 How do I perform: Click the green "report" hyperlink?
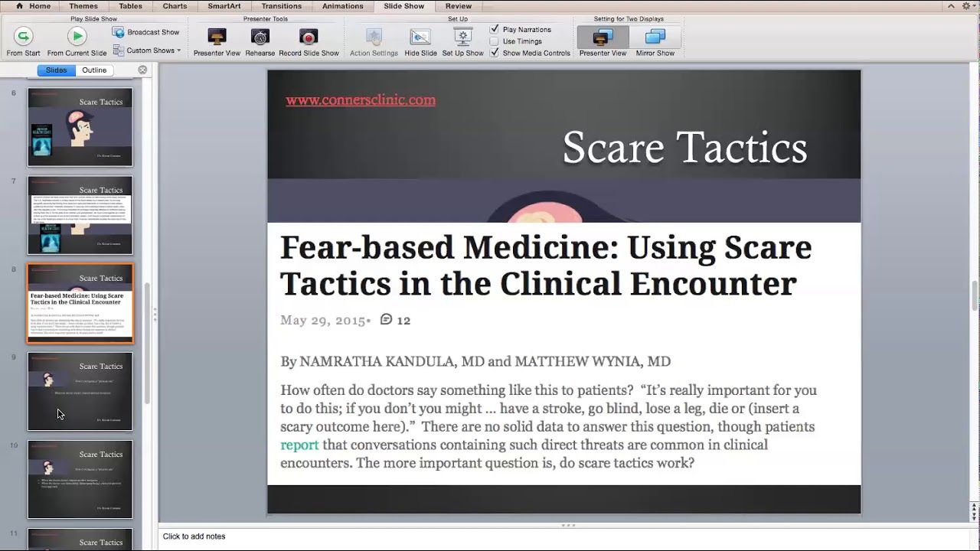(x=299, y=445)
